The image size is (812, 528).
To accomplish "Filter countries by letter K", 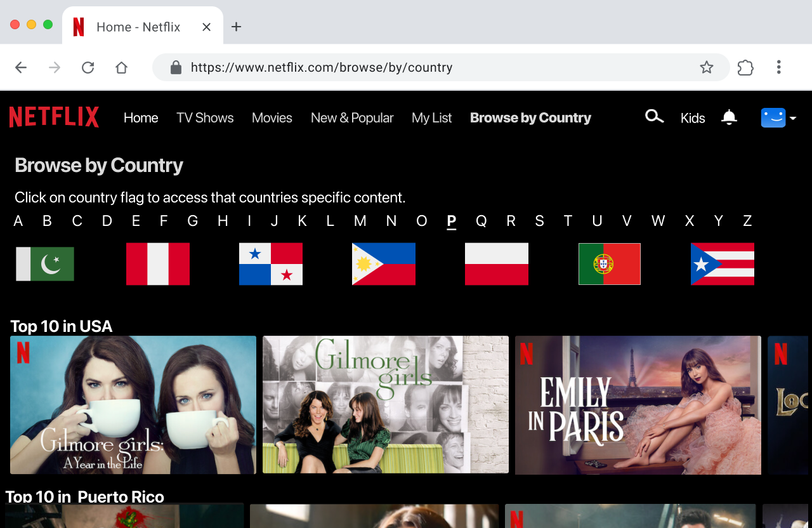I will pyautogui.click(x=302, y=221).
